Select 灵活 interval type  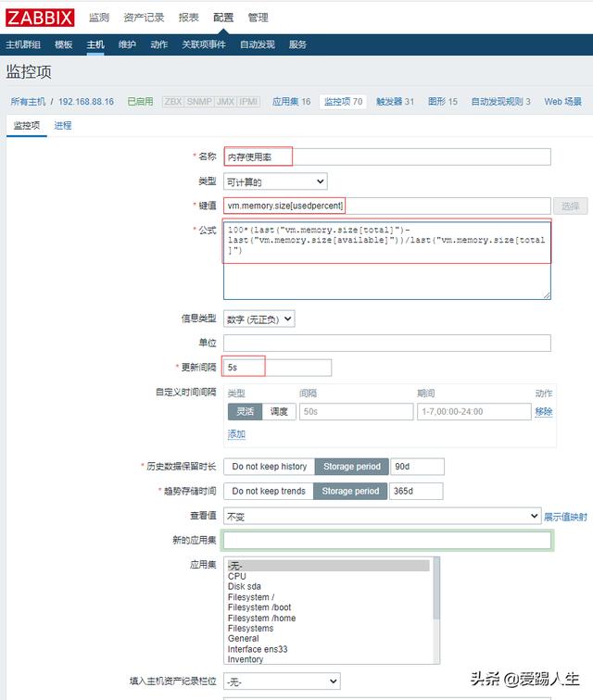[245, 412]
